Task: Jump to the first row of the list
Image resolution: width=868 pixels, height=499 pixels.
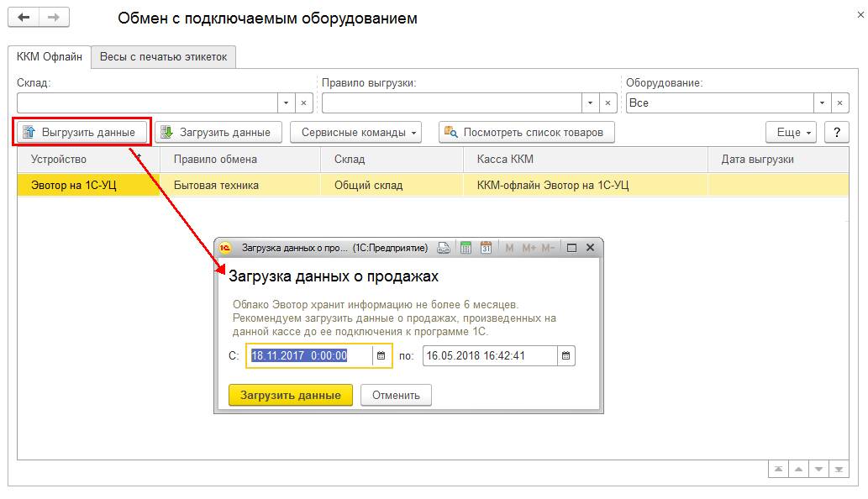Action: coord(778,469)
